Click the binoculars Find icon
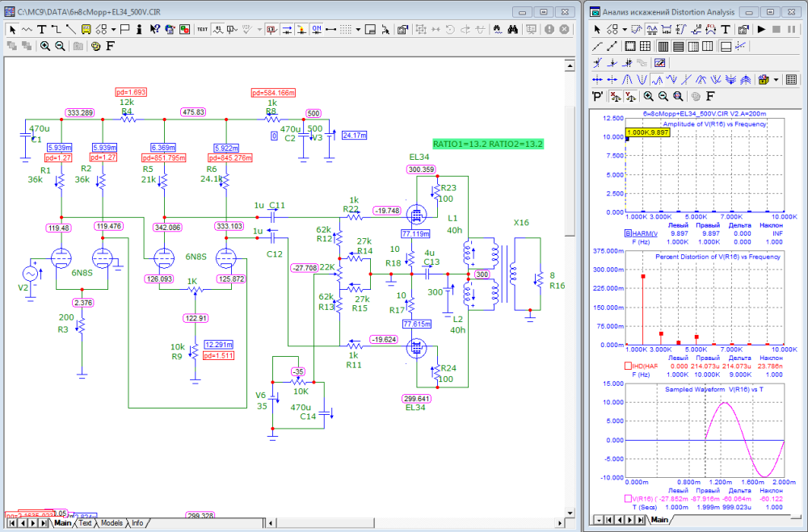Viewport: 808px width, 532px height. (x=512, y=29)
